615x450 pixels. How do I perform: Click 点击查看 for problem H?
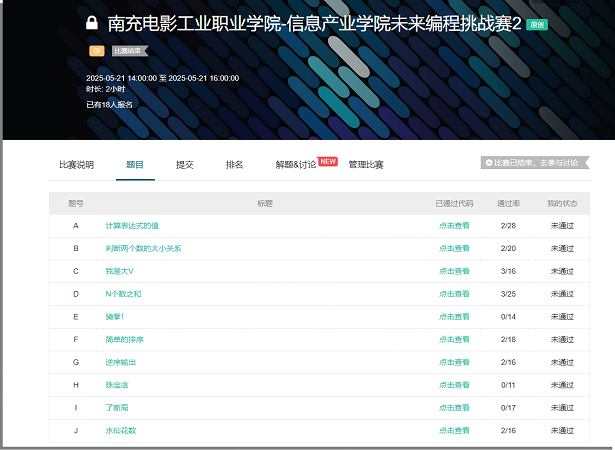[454, 385]
